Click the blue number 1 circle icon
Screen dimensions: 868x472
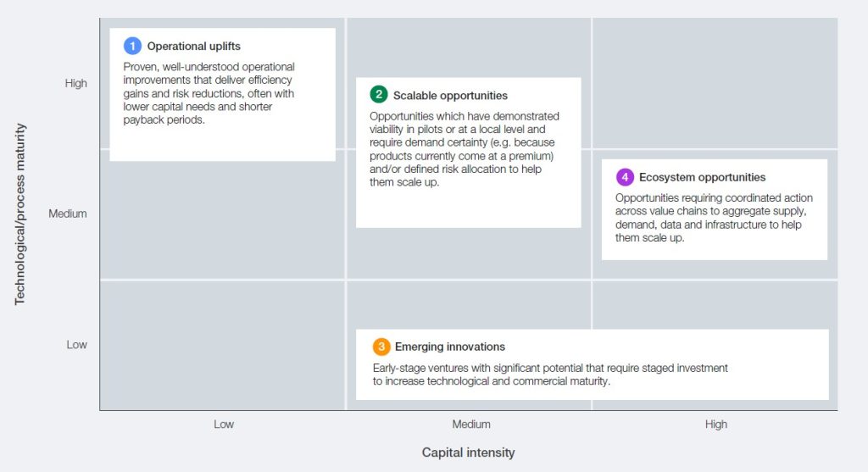pyautogui.click(x=132, y=46)
